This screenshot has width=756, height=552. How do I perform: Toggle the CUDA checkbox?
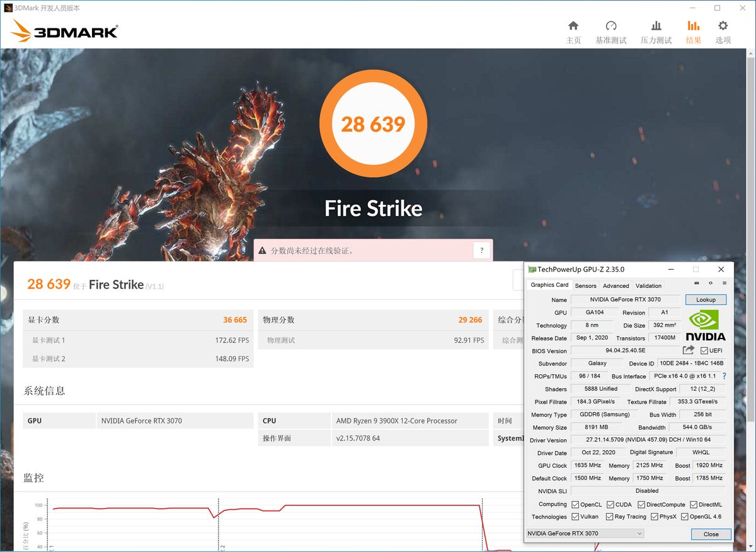[610, 505]
